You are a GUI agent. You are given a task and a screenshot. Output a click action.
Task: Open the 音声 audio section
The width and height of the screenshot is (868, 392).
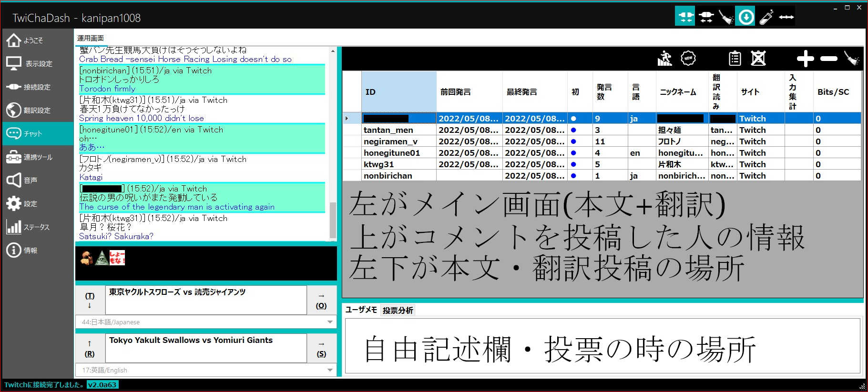coord(37,180)
